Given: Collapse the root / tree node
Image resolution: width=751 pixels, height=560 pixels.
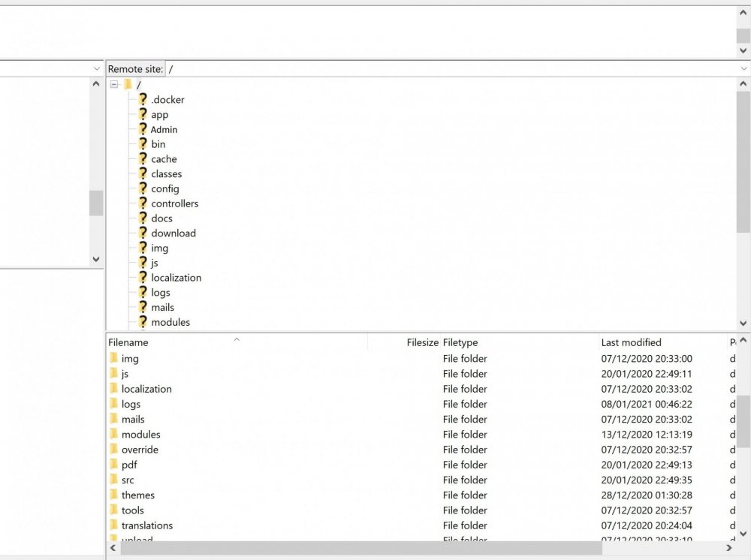Looking at the screenshot, I should point(114,84).
